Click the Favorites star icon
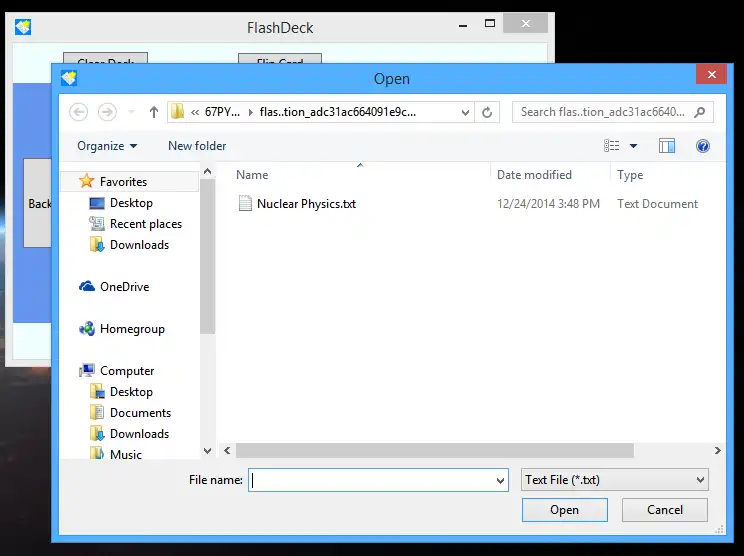The width and height of the screenshot is (744, 556). pyautogui.click(x=86, y=181)
